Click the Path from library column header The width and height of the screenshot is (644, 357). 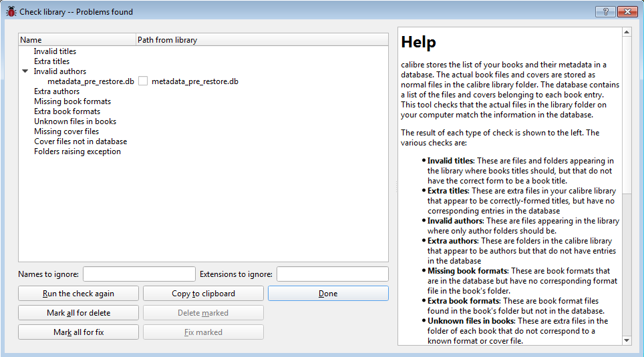(x=262, y=40)
